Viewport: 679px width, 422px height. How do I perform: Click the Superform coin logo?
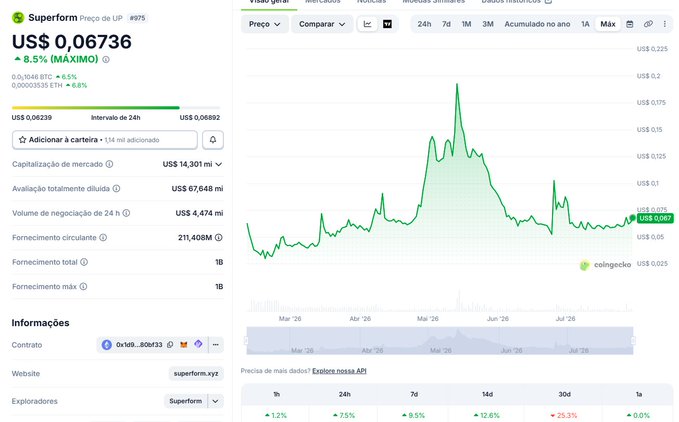[x=18, y=18]
